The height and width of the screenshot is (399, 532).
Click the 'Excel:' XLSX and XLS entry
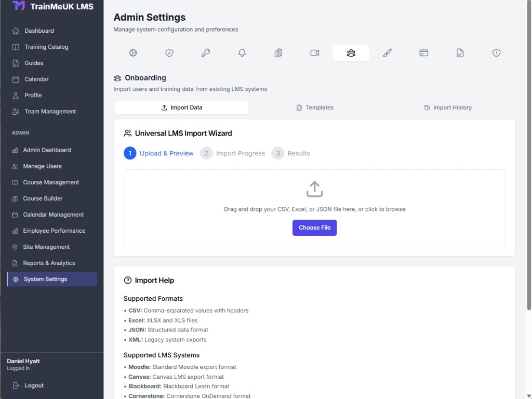click(161, 320)
